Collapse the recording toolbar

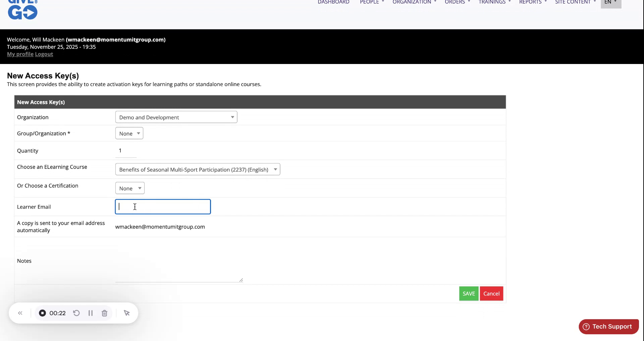point(20,313)
